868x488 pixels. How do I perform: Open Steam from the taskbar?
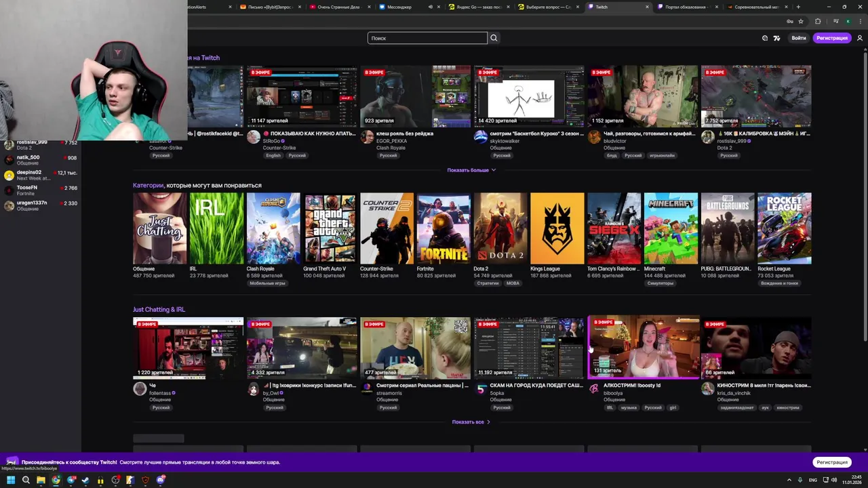coord(85,480)
